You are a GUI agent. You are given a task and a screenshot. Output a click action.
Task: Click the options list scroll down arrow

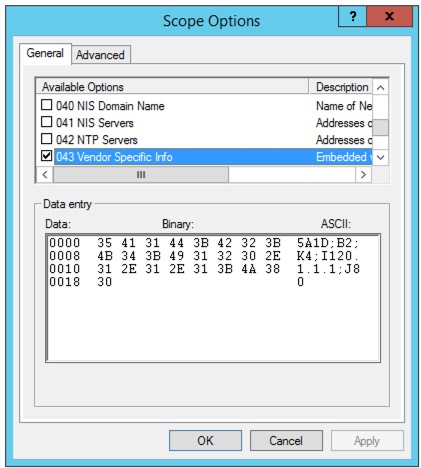pyautogui.click(x=380, y=157)
